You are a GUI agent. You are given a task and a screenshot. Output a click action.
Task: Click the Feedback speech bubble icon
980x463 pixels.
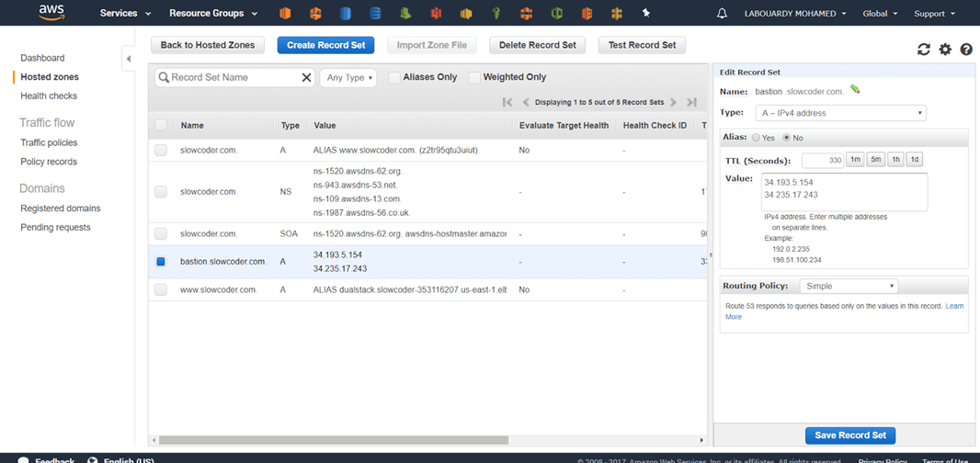[x=23, y=460]
